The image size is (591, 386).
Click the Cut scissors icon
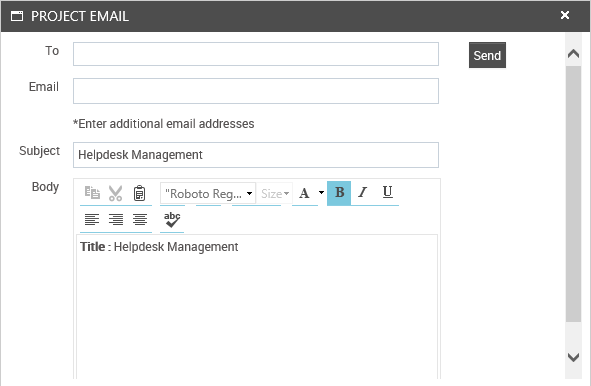coord(115,193)
